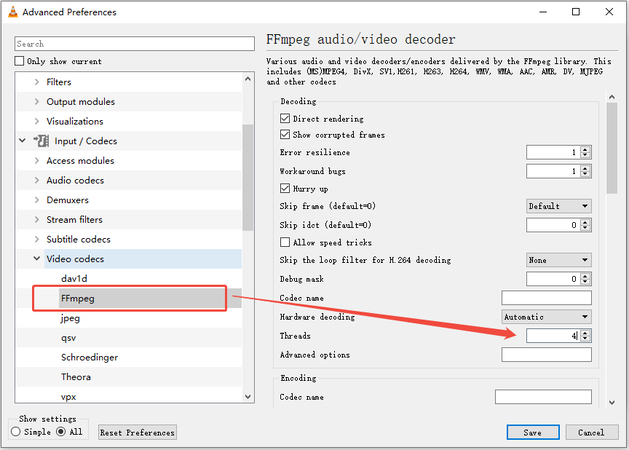Click tree scrollbar up arrow

(x=248, y=79)
